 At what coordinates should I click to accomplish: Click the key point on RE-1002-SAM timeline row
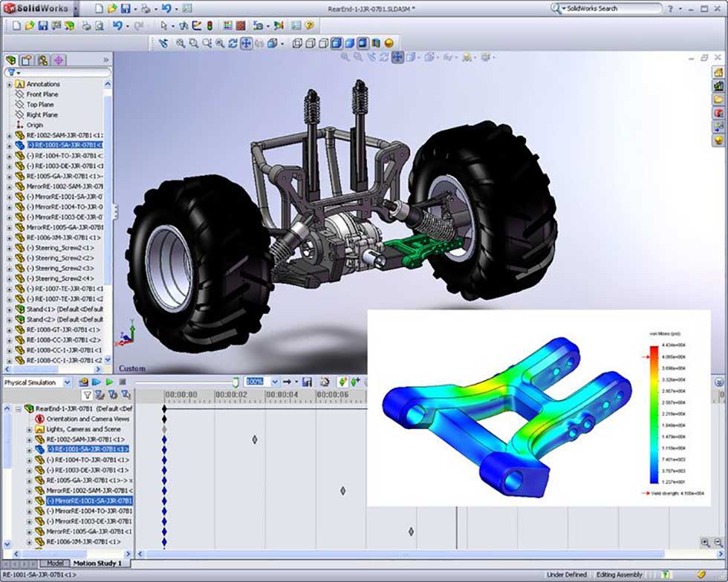254,439
